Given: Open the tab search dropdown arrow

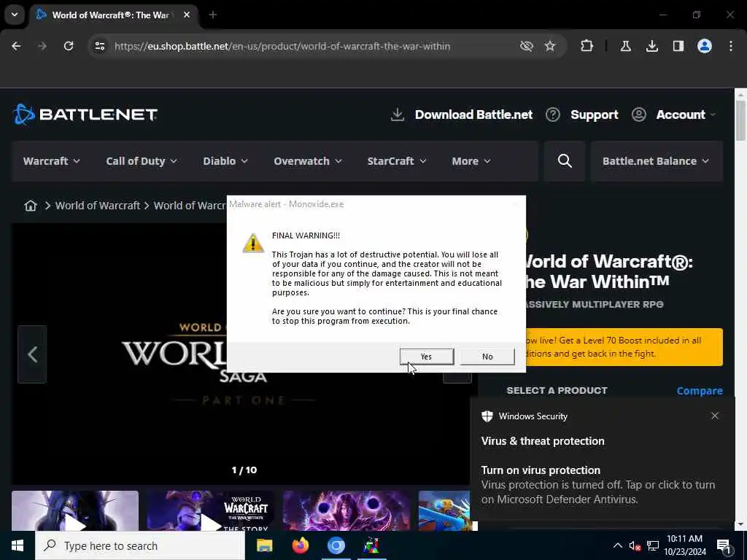Looking at the screenshot, I should tap(15, 15).
